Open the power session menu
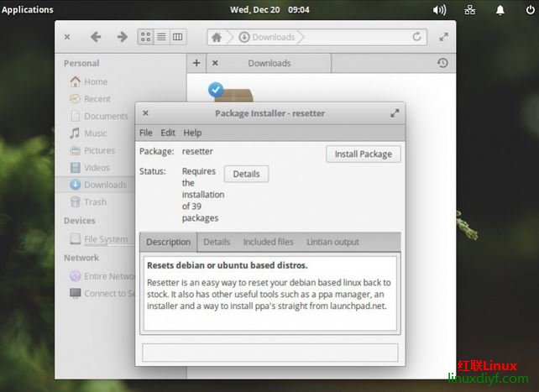 point(530,10)
